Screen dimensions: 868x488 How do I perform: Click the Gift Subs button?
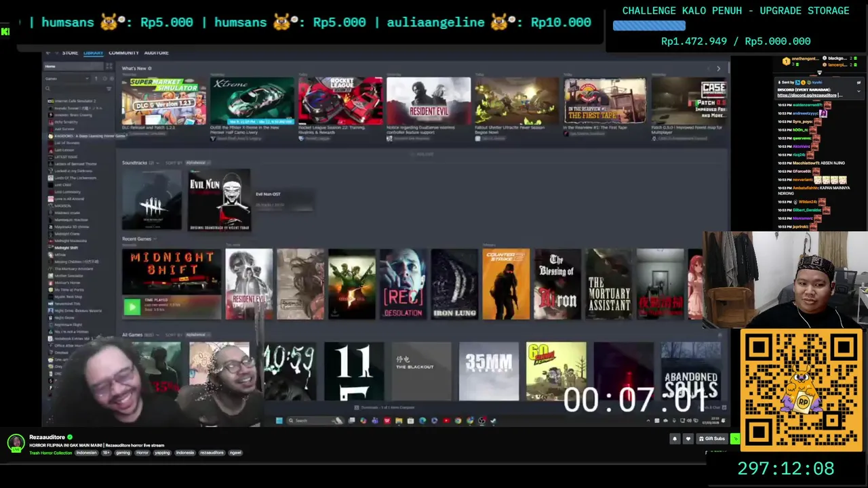(712, 439)
